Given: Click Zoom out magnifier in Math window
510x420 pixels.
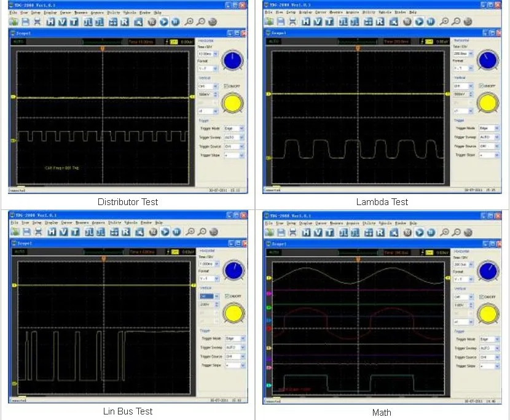Looking at the screenshot, I should coord(457,233).
